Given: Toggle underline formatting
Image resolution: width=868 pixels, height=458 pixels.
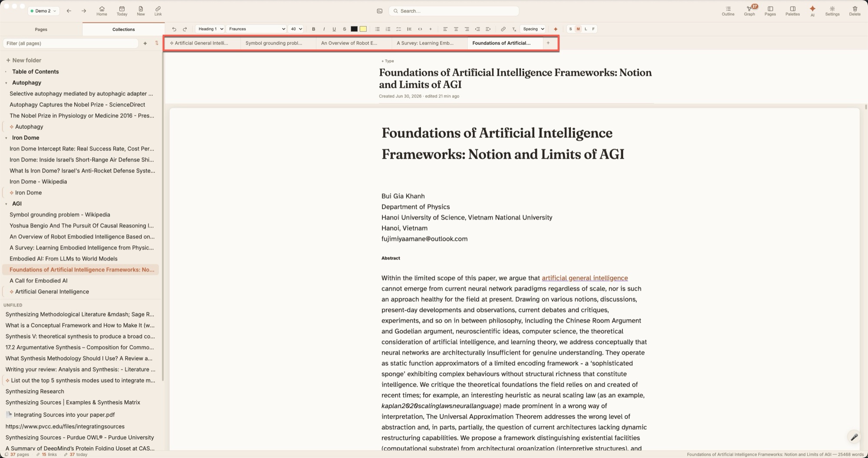Looking at the screenshot, I should point(334,29).
